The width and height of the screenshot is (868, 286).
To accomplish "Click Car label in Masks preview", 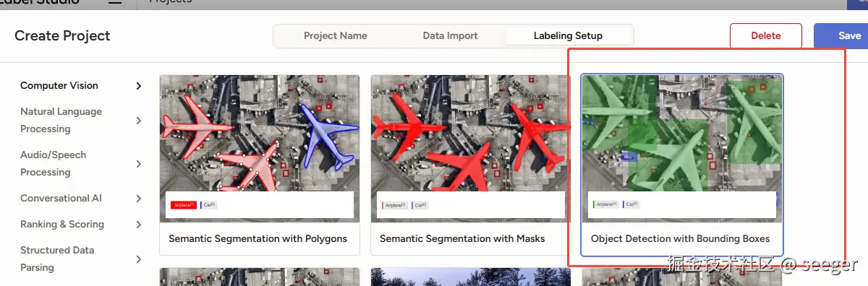I will (x=420, y=205).
